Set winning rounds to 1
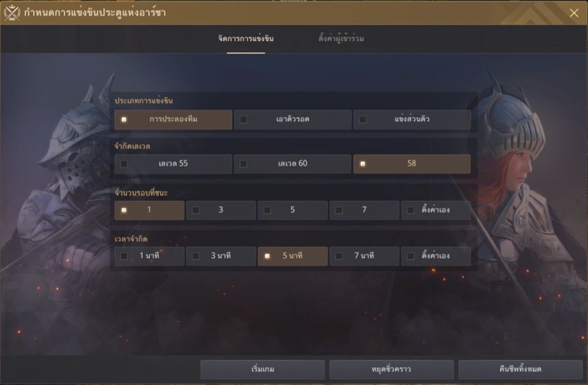 pos(149,210)
